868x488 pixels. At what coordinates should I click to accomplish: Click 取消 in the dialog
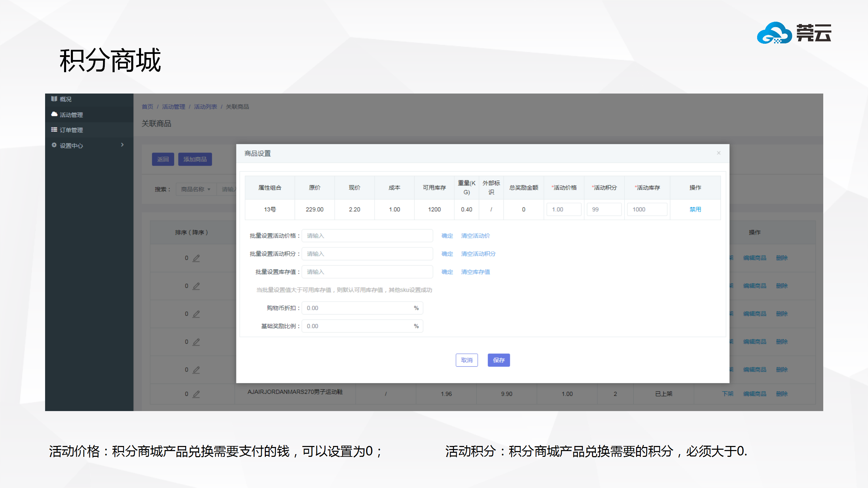click(x=467, y=360)
